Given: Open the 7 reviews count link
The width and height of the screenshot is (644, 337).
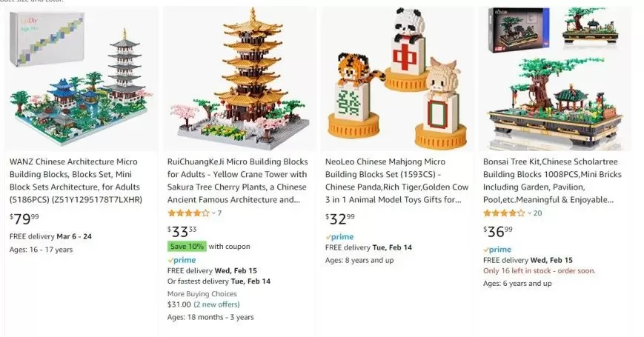Looking at the screenshot, I should (219, 213).
